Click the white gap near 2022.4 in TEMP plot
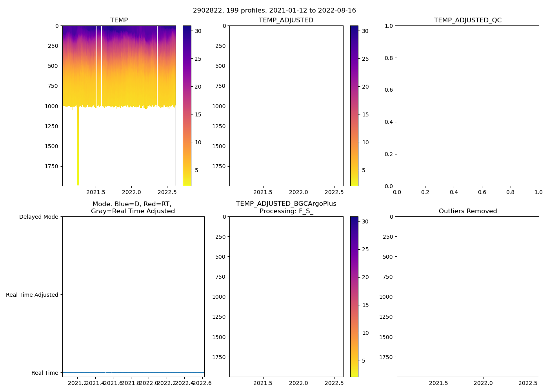Image resolution: width=549 pixels, height=392 pixels. (157, 67)
